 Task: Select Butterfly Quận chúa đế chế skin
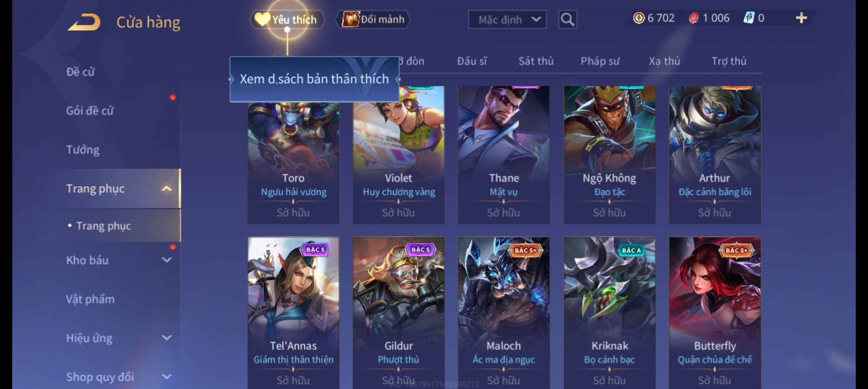[x=715, y=313]
